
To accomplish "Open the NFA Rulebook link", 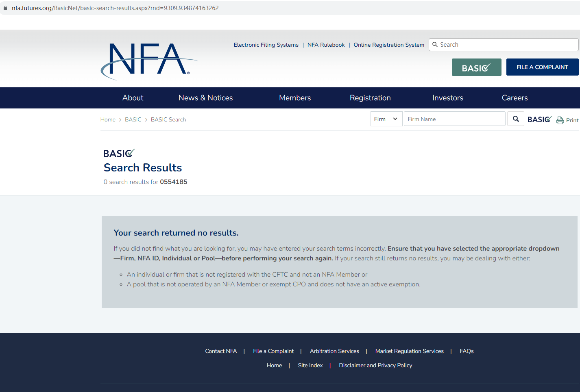I will click(326, 45).
